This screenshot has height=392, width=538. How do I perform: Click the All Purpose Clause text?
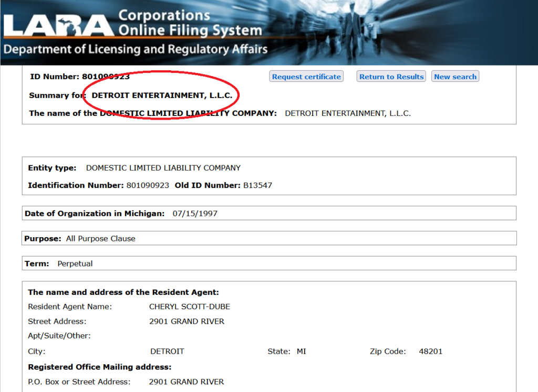click(x=100, y=238)
